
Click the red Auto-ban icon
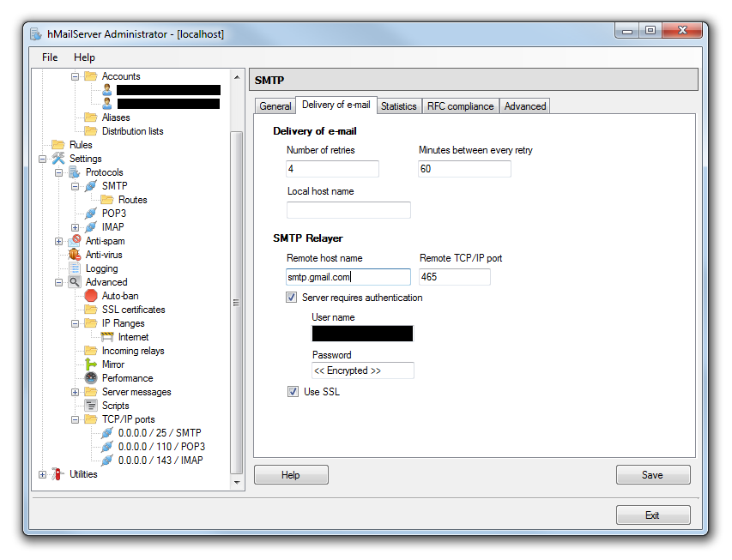(x=91, y=296)
